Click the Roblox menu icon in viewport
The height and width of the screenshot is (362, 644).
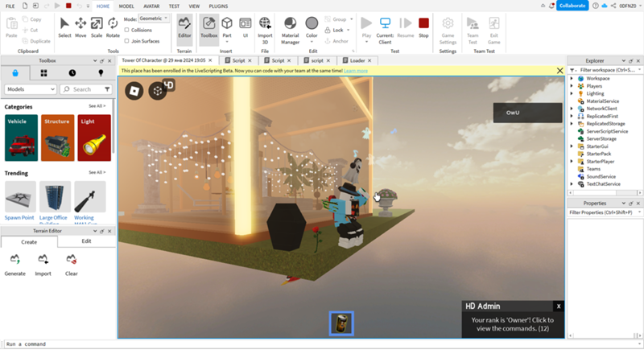(x=134, y=91)
